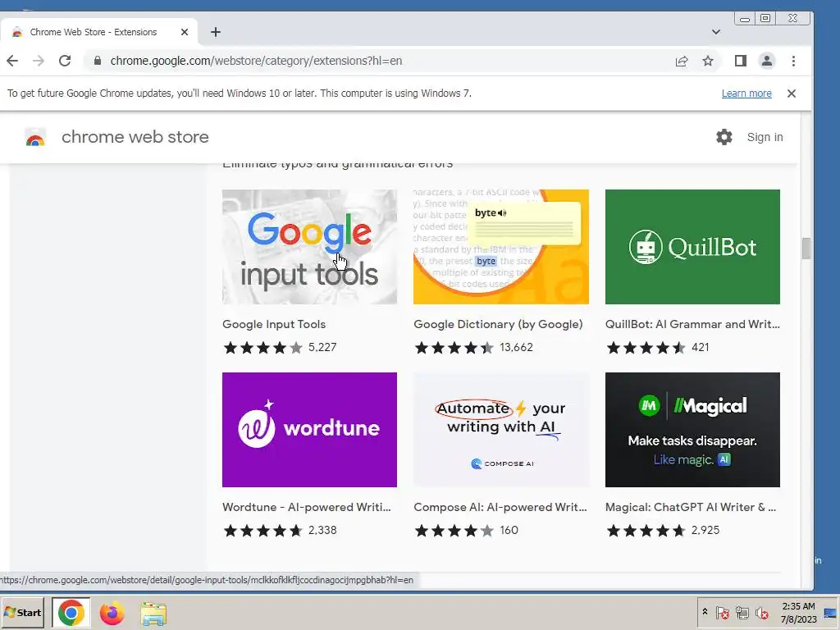Screen dimensions: 840x630
Task: Reload the current page
Action: point(65,61)
